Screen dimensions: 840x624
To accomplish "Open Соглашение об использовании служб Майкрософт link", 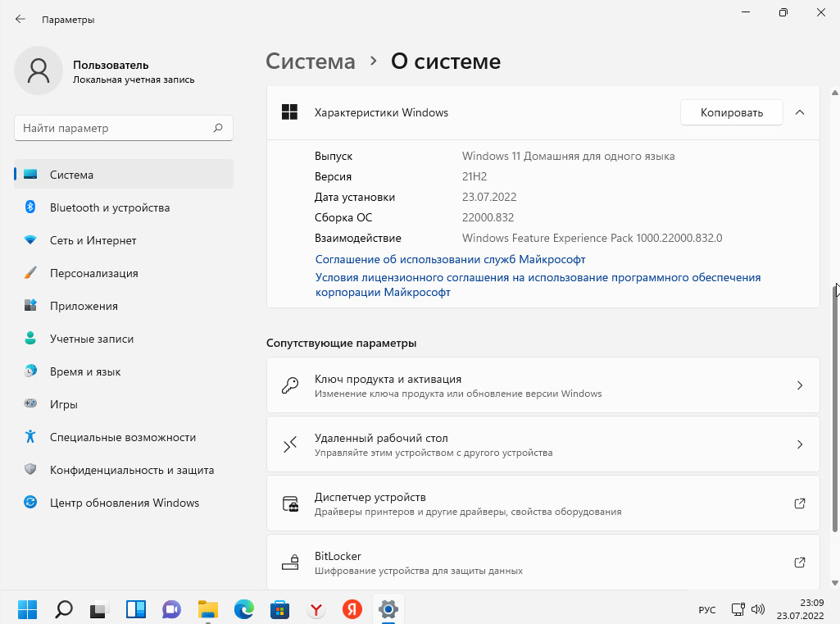I will 450,259.
